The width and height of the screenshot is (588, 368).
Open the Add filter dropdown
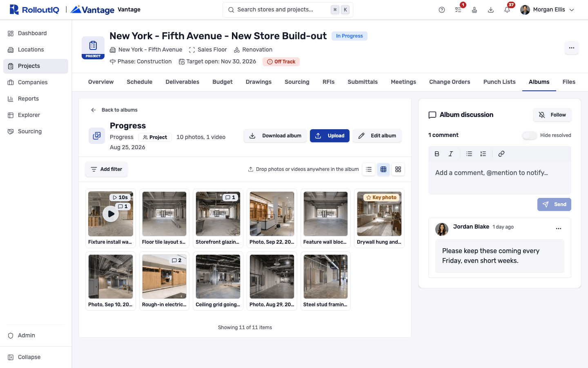pos(107,169)
